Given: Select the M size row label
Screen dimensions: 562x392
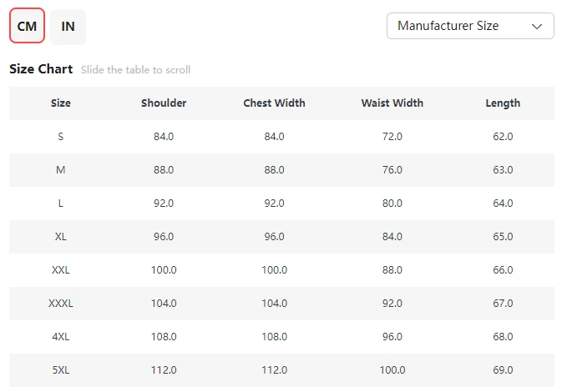Looking at the screenshot, I should click(61, 170).
